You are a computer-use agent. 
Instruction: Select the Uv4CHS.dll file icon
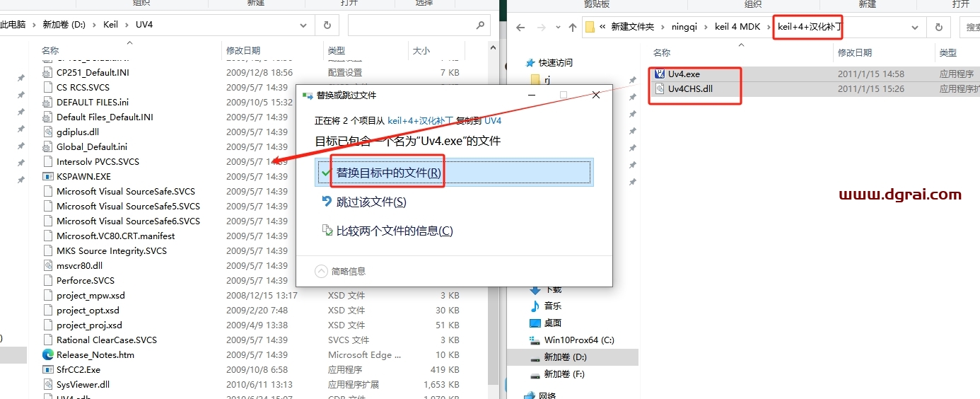660,89
